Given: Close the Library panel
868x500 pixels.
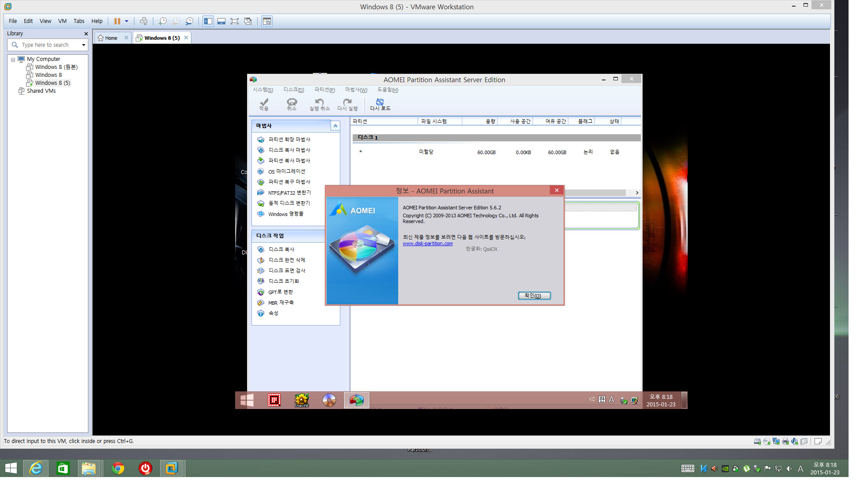Looking at the screenshot, I should [86, 34].
